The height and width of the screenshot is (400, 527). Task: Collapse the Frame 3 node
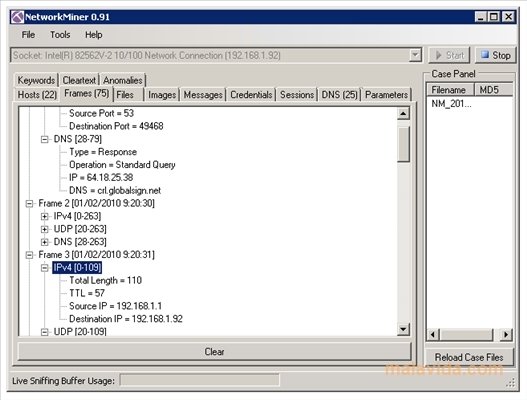[x=29, y=255]
